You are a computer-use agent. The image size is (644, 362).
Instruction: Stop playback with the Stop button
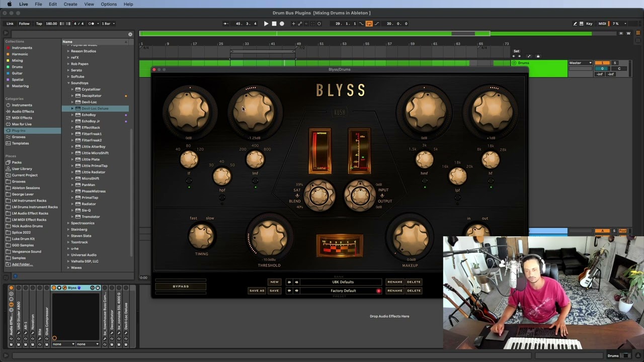coord(274,24)
